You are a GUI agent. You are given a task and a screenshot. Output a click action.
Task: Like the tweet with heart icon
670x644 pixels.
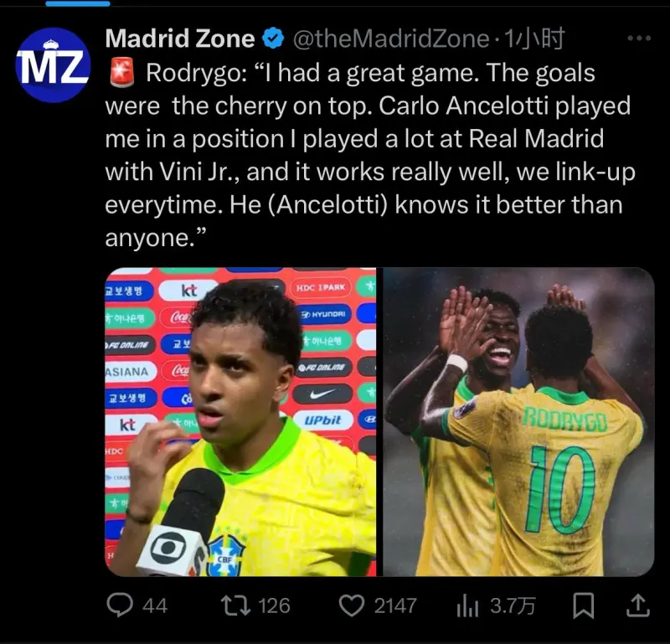(x=351, y=605)
